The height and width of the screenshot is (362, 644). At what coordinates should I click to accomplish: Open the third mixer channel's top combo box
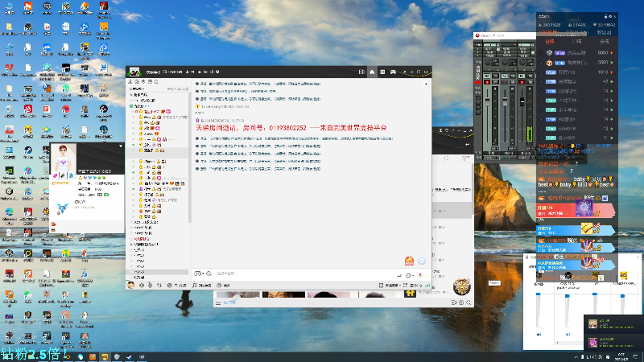(525, 44)
